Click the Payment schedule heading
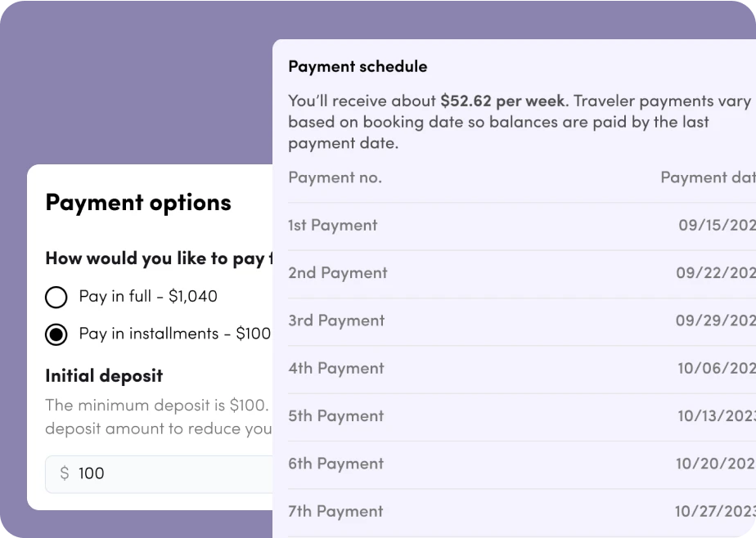 pos(358,66)
